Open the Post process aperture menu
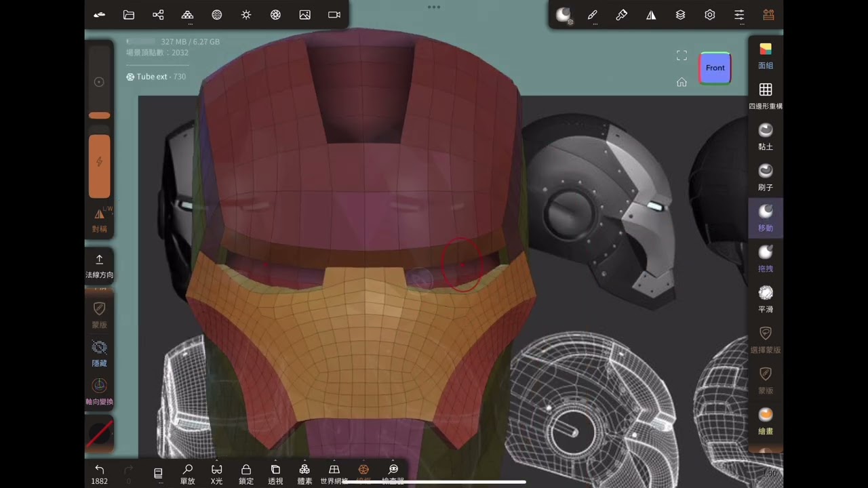Image resolution: width=868 pixels, height=488 pixels. coord(275,15)
